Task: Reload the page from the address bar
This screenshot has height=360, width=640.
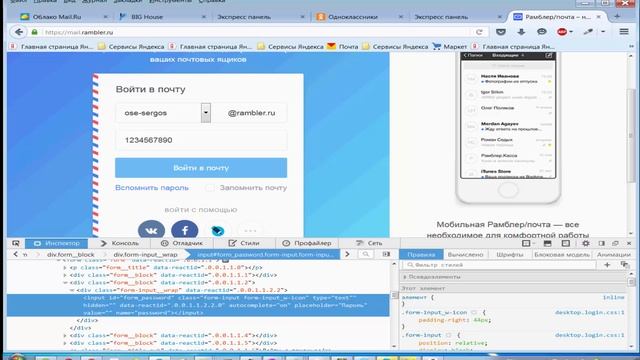Action: coord(479,32)
